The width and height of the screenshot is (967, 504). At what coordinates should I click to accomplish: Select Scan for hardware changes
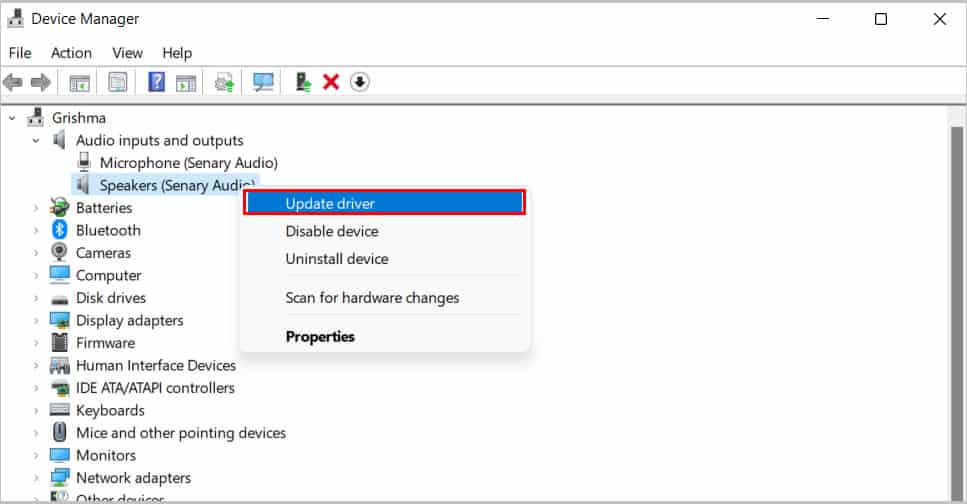384,298
